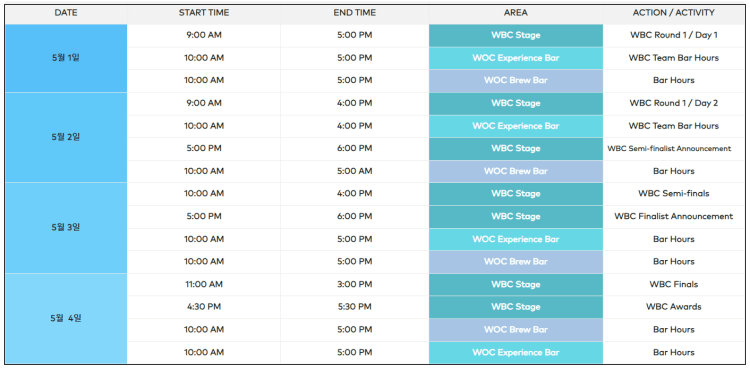The width and height of the screenshot is (750, 369).
Task: Click the 4:30 PM start time
Action: [x=204, y=307]
